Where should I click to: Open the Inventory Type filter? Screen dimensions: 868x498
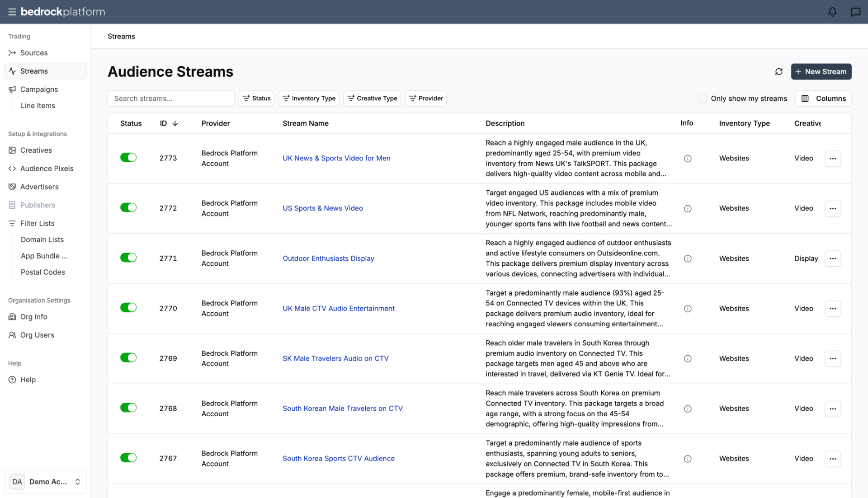309,99
